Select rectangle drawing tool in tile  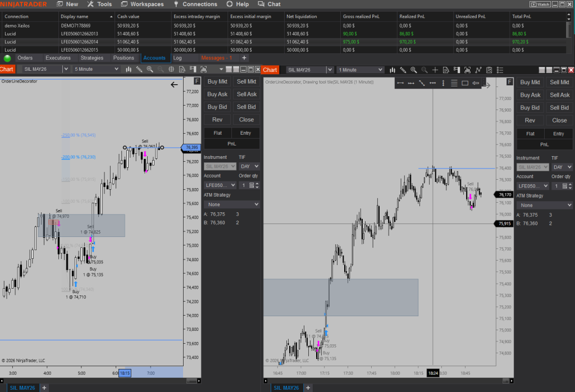pyautogui.click(x=465, y=83)
